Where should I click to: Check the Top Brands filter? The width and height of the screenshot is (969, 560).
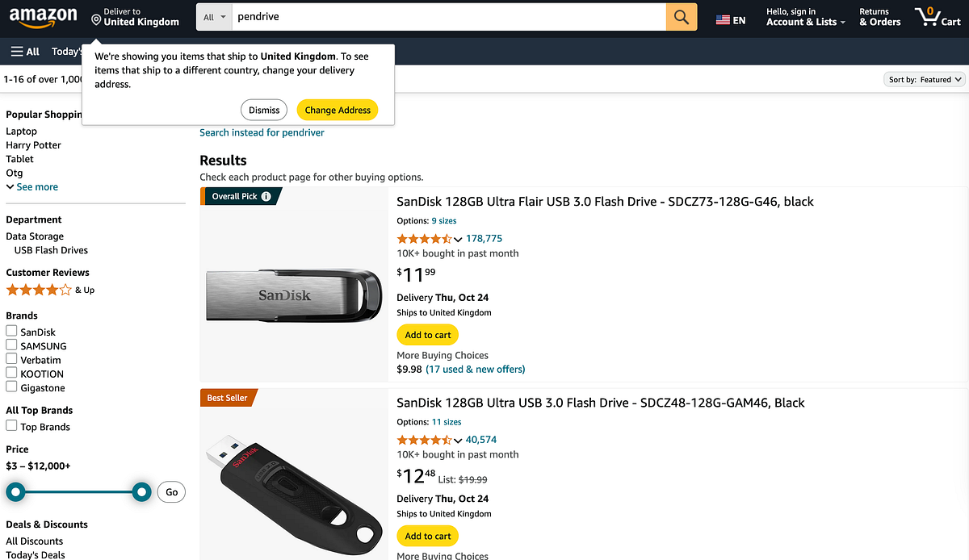pos(11,426)
